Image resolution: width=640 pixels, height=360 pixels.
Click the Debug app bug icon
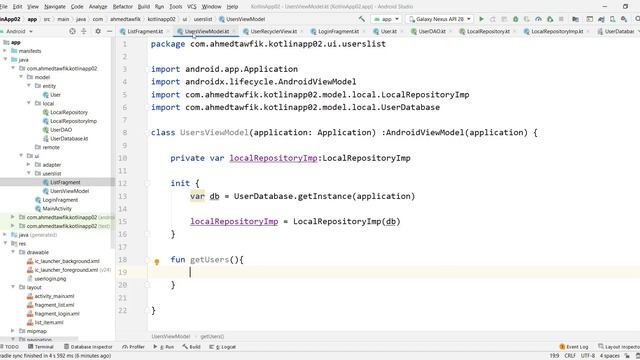point(516,19)
